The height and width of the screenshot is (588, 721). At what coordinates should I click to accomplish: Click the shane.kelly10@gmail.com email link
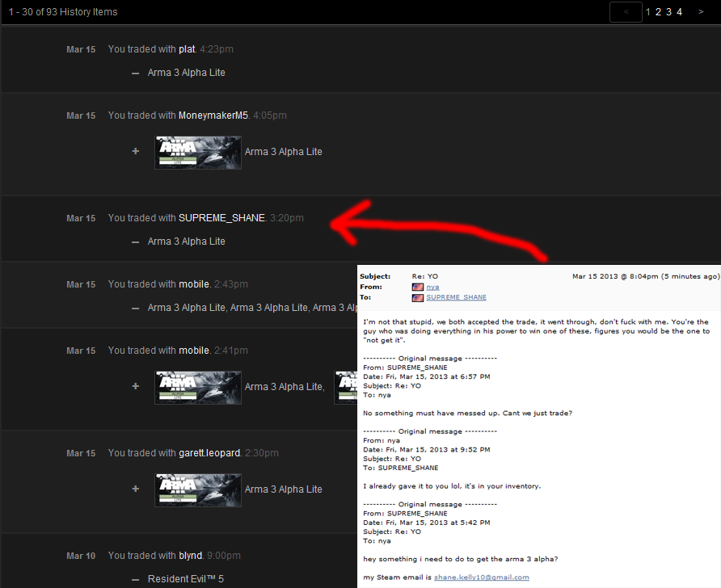click(x=482, y=577)
